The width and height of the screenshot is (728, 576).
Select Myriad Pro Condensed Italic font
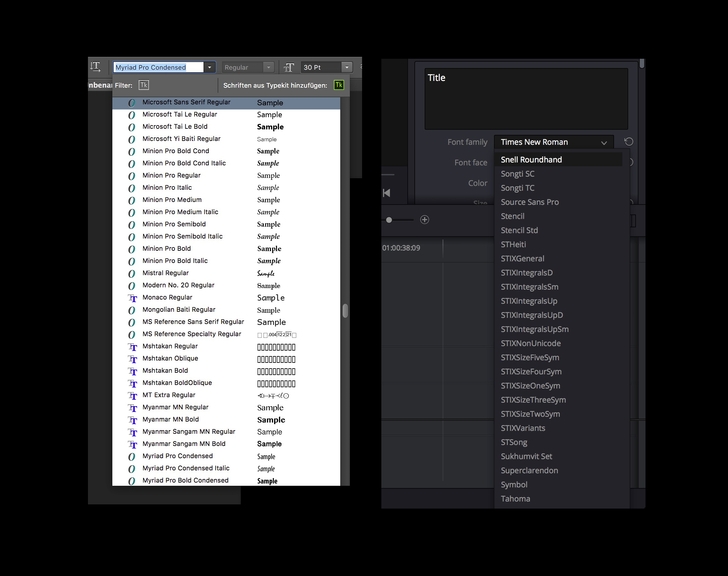click(x=226, y=468)
